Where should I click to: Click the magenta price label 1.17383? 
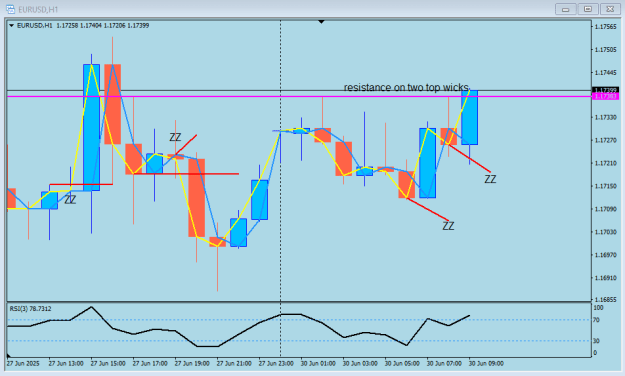[605, 96]
